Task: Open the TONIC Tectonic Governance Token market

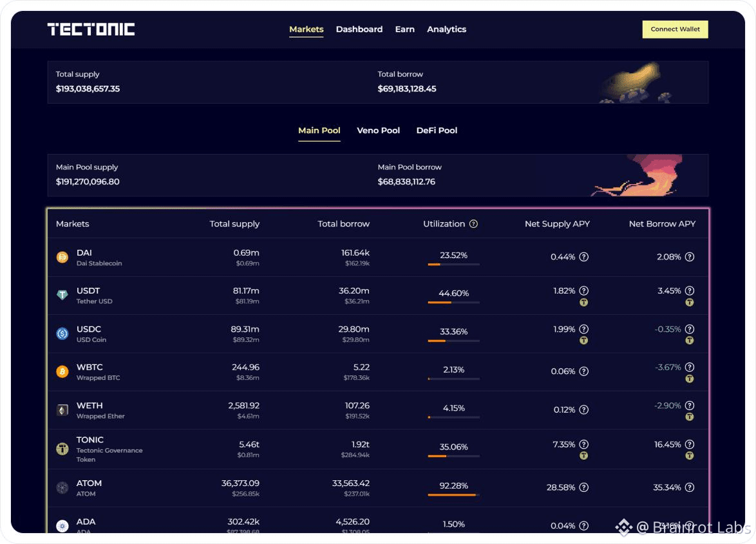Action: [109, 449]
